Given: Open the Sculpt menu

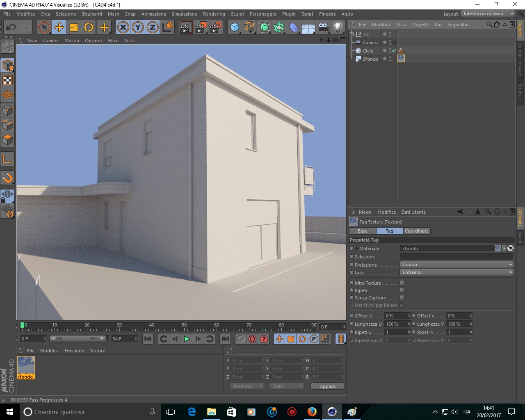Looking at the screenshot, I should pyautogui.click(x=237, y=14).
